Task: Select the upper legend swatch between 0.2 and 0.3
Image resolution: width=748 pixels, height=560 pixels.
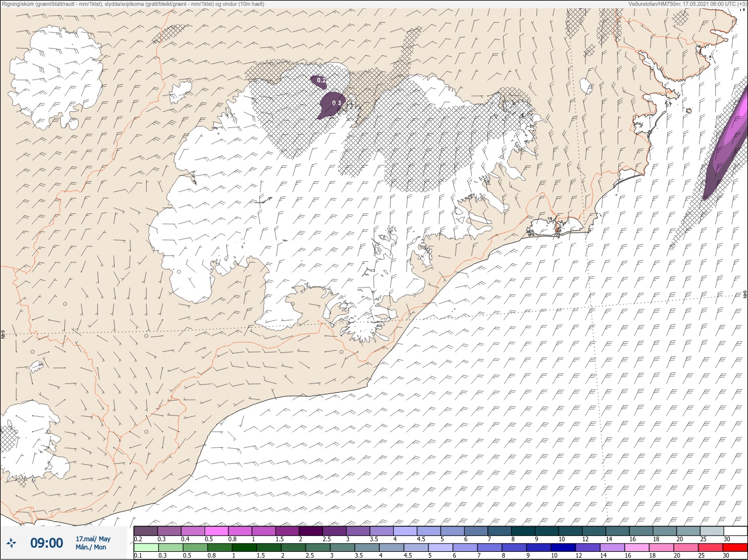Action: click(x=146, y=531)
